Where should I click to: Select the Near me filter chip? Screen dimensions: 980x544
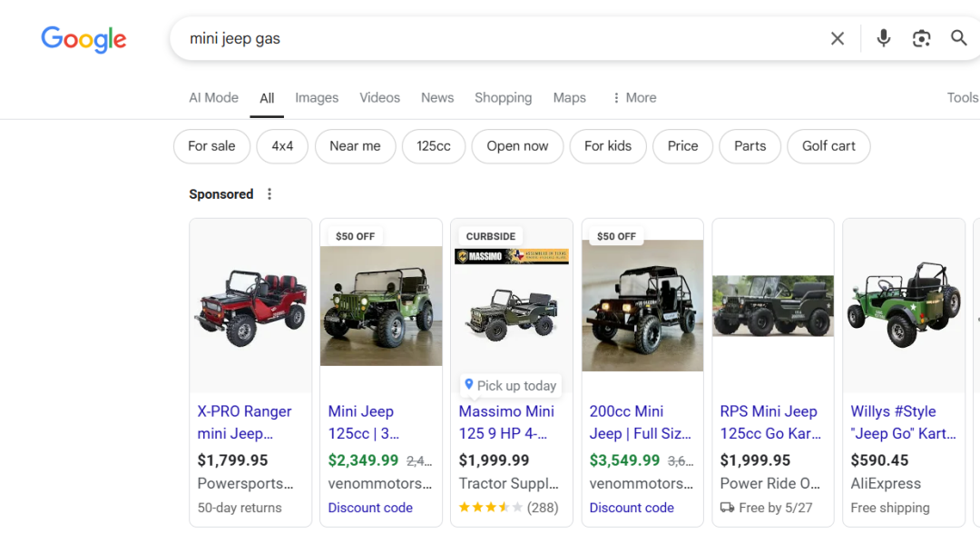pos(355,146)
